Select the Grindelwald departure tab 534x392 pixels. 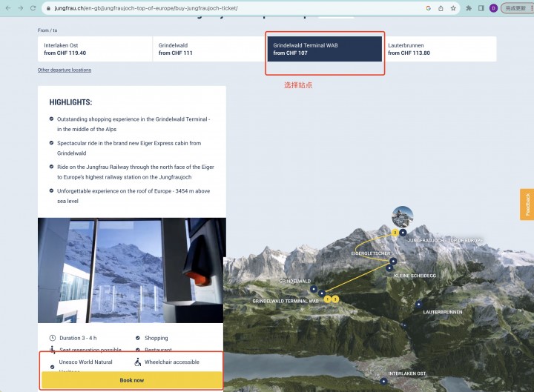click(209, 49)
